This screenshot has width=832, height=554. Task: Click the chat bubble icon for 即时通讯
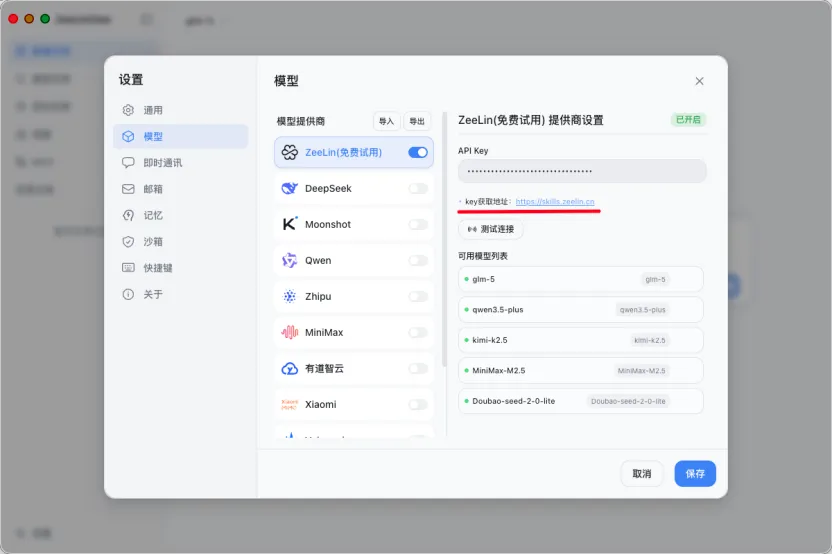(128, 162)
